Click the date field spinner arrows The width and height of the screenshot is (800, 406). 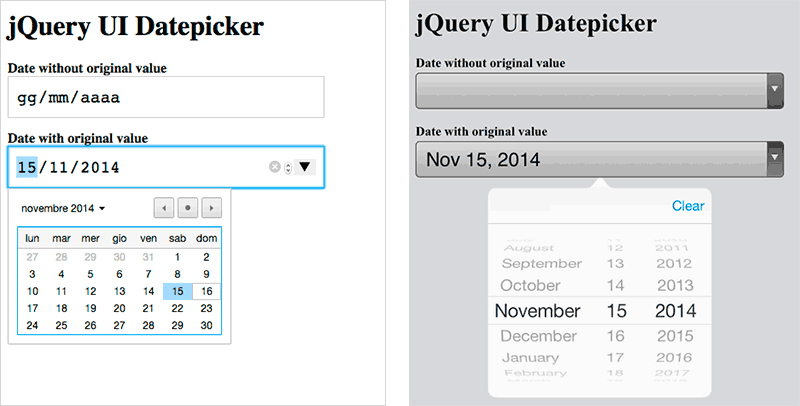pos(288,167)
